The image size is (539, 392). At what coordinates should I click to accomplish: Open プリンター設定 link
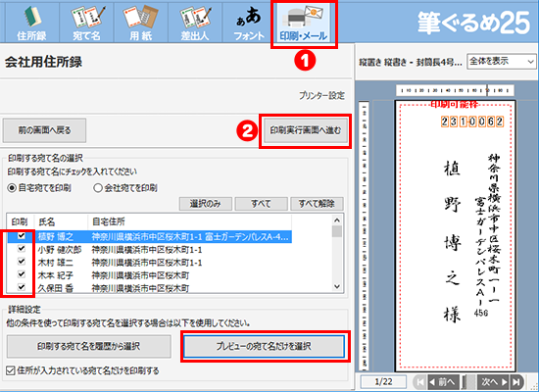(x=321, y=96)
